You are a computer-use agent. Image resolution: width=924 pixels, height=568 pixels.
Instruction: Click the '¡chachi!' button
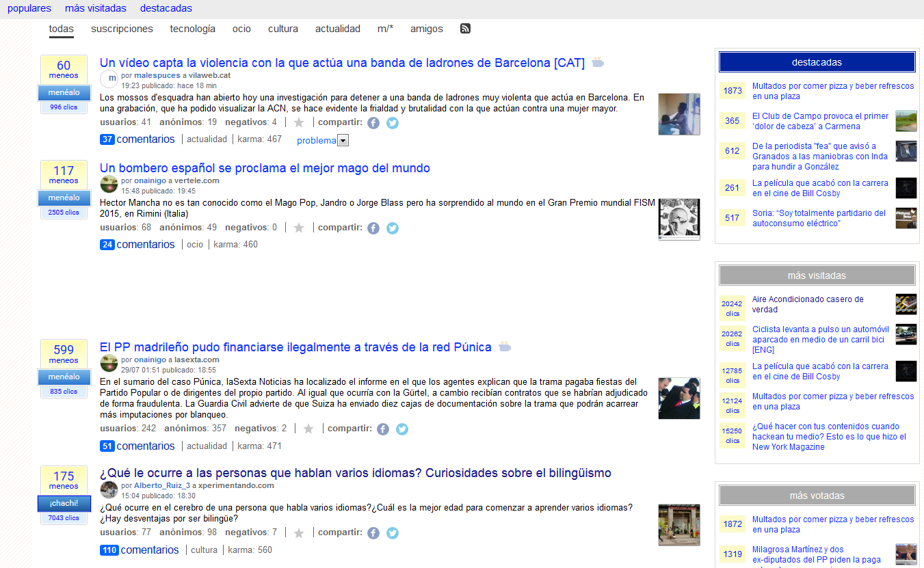[x=64, y=504]
